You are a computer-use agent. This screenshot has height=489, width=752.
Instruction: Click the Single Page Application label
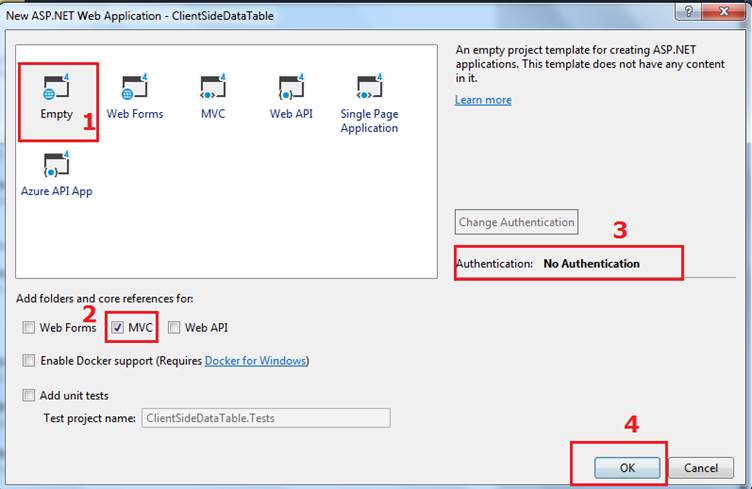(369, 121)
